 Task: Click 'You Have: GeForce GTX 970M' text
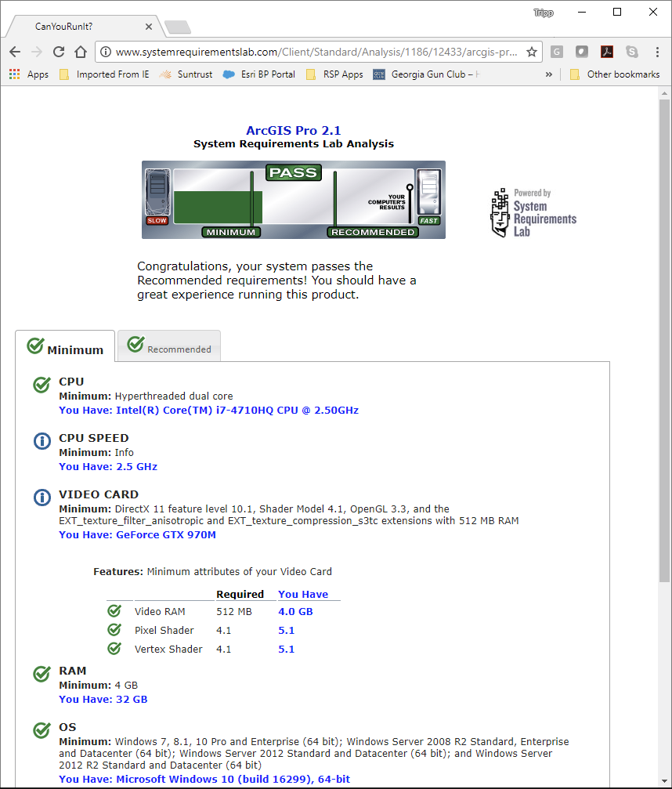137,535
